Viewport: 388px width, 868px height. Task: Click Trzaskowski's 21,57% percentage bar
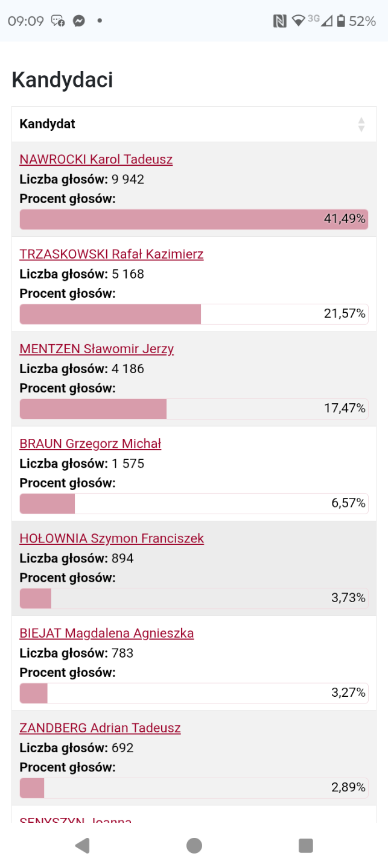click(x=194, y=314)
